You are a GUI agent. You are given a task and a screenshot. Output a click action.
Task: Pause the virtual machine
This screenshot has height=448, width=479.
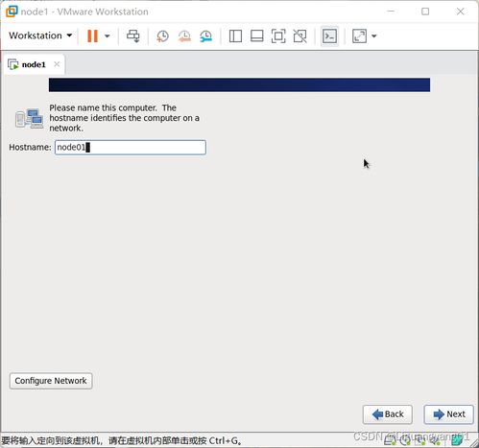[92, 35]
